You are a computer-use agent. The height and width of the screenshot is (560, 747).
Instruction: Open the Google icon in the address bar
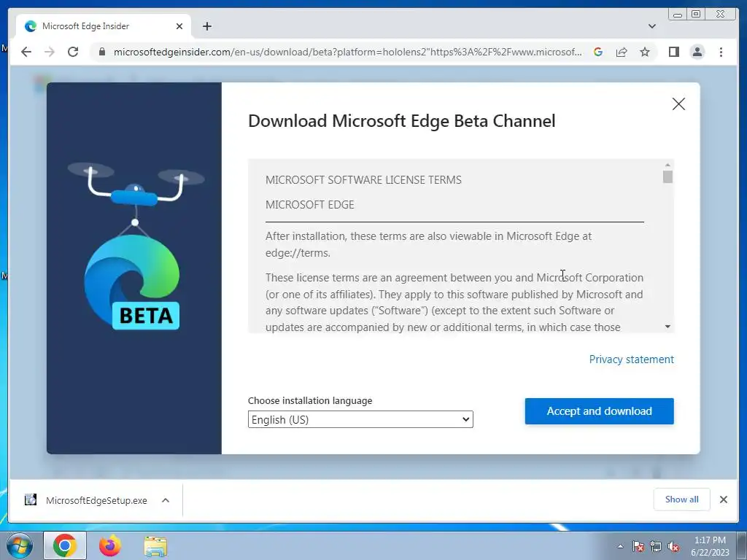(x=598, y=52)
